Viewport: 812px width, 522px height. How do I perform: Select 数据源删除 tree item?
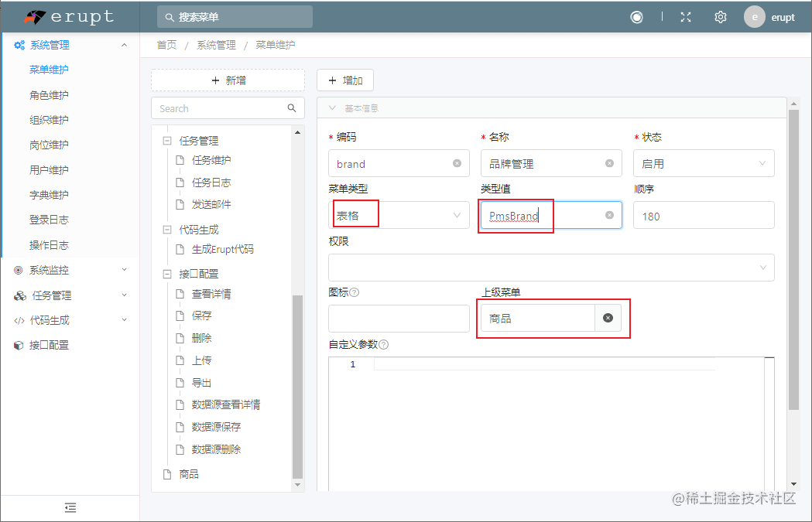click(x=216, y=449)
